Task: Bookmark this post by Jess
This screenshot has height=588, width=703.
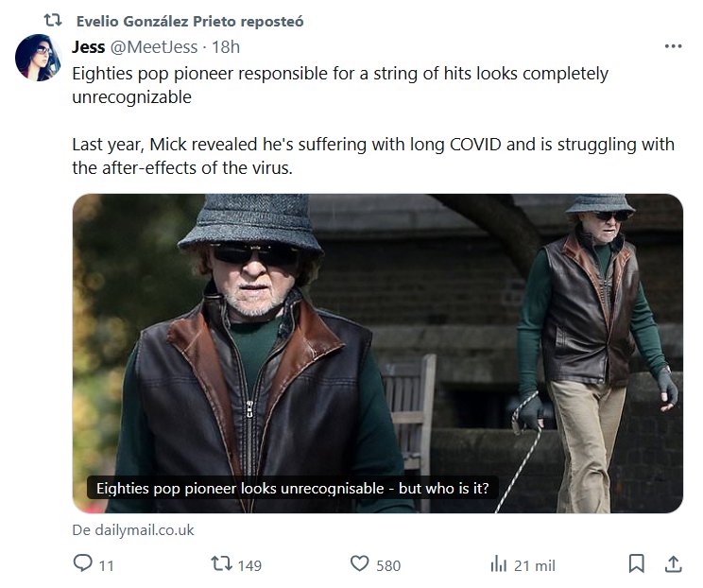Action: pos(637,564)
